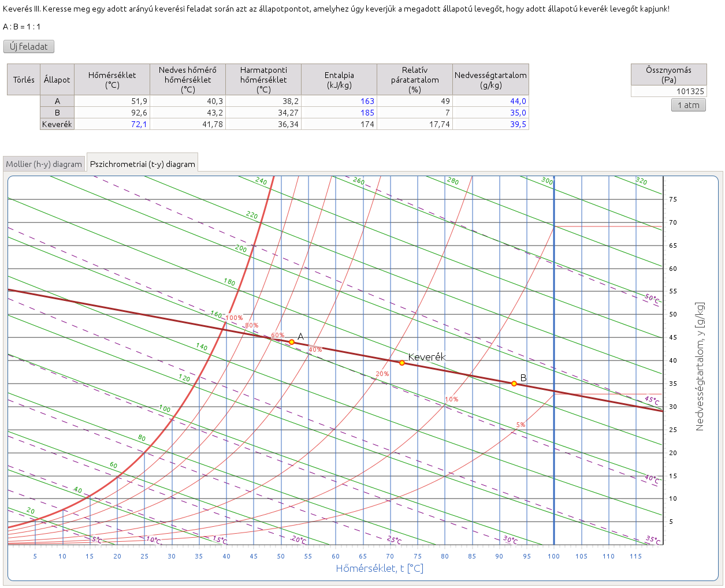This screenshot has width=725, height=588.
Task: Click mixture wet bulb value 41,78
Action: 188,124
